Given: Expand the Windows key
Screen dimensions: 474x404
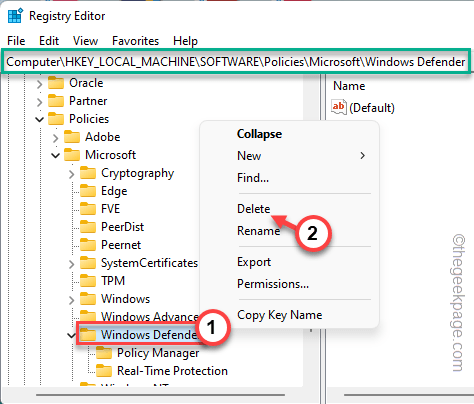Looking at the screenshot, I should tap(71, 300).
